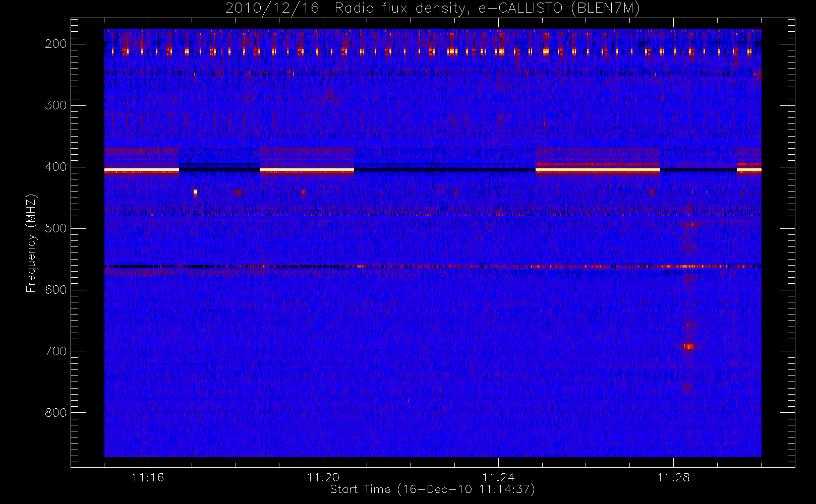Select the 11:16 time tick label

point(148,477)
